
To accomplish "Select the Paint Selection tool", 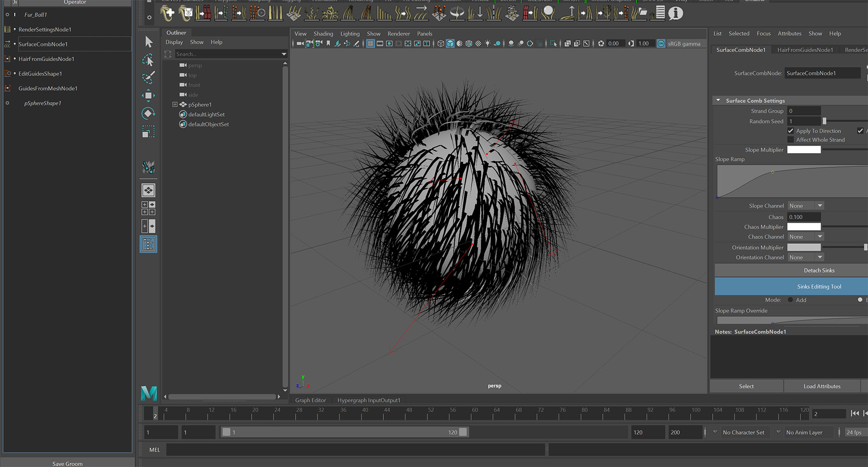I will coord(149,78).
